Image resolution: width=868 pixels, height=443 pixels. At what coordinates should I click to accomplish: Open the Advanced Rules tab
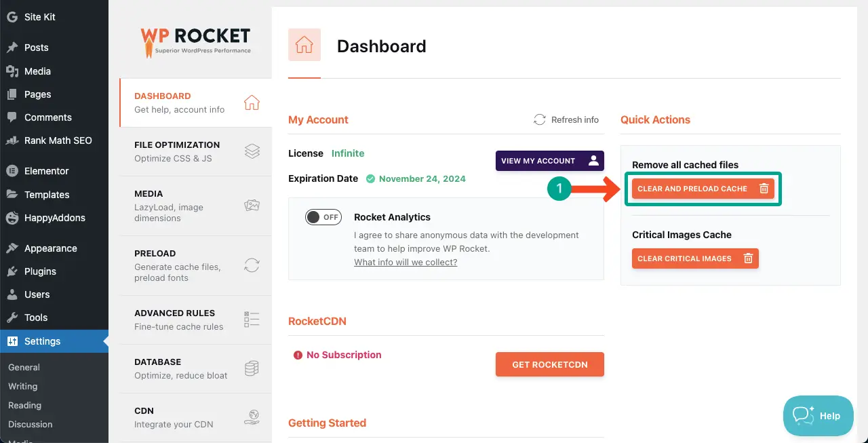tap(196, 320)
